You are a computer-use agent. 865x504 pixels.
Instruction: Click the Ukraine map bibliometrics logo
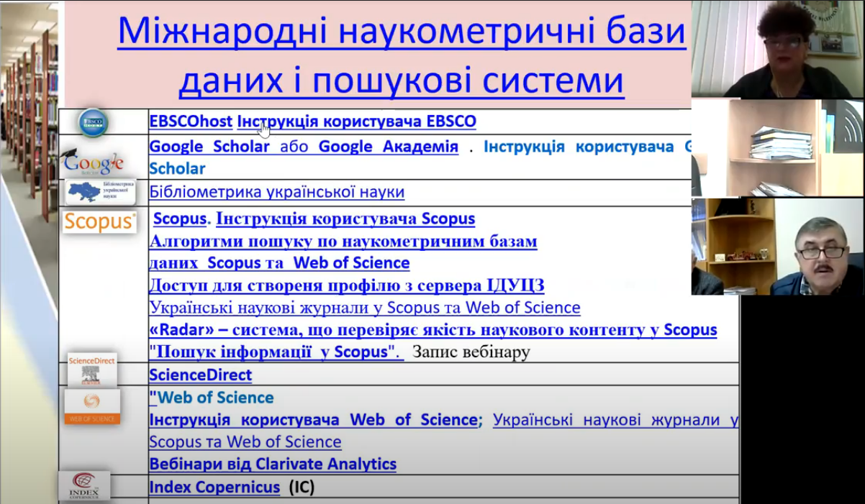[101, 191]
